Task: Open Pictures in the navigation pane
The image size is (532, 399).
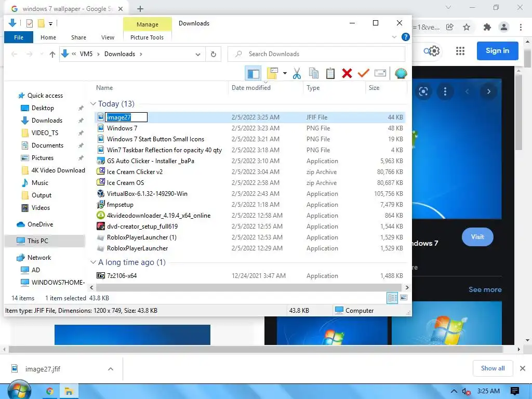Action: pyautogui.click(x=43, y=158)
